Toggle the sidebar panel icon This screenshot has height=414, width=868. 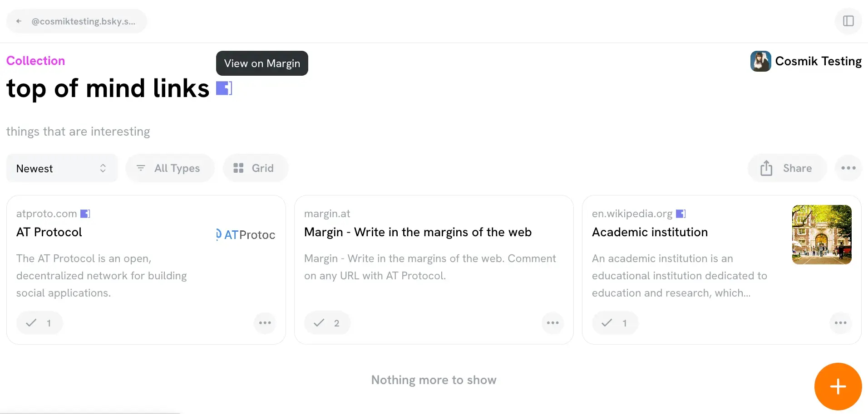[x=848, y=21]
